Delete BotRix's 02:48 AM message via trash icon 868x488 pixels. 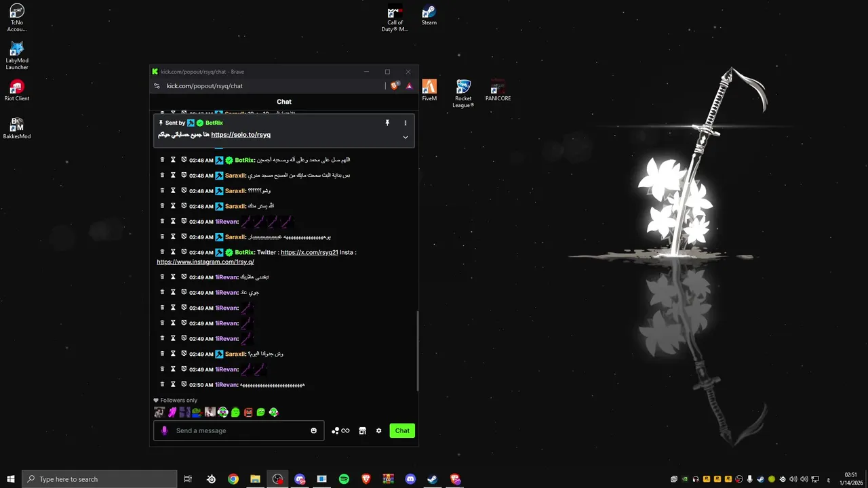pyautogui.click(x=162, y=160)
